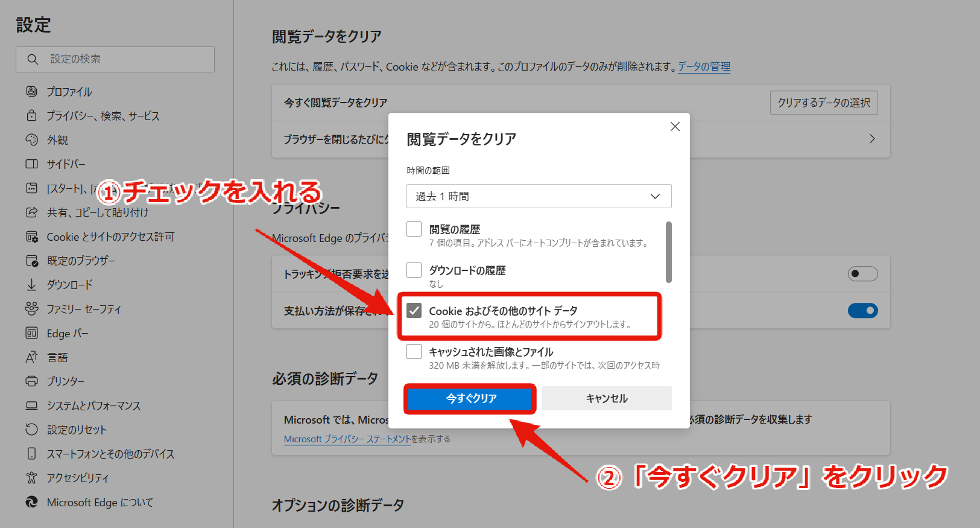Check the 閲覧の履歴 checkbox

point(414,229)
